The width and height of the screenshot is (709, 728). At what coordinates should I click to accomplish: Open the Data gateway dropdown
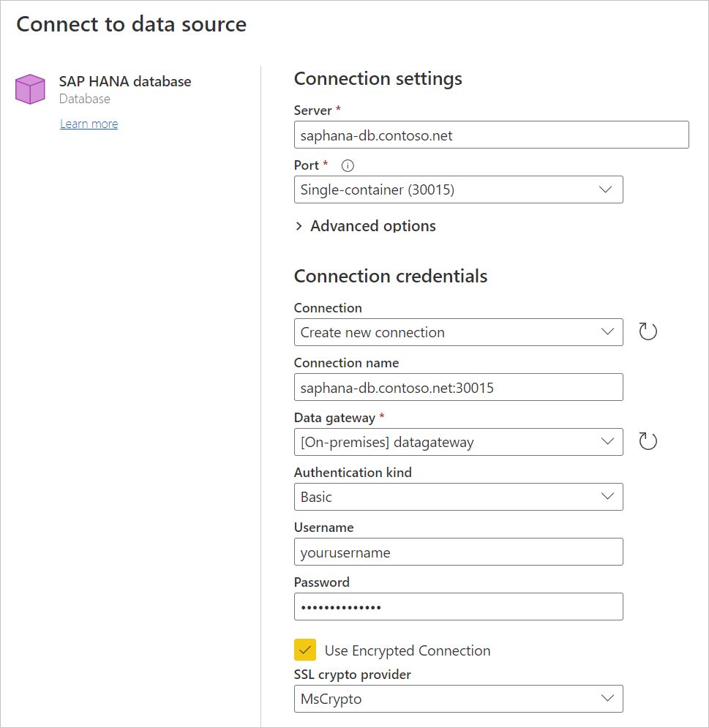pyautogui.click(x=458, y=442)
